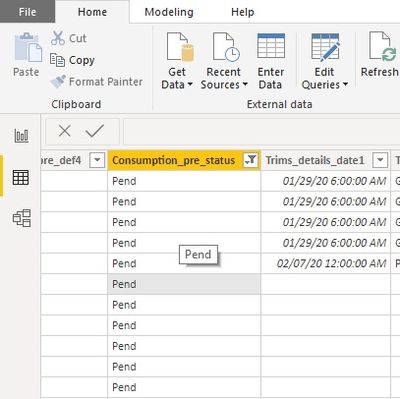Select the highlighted Pend cell

[184, 284]
